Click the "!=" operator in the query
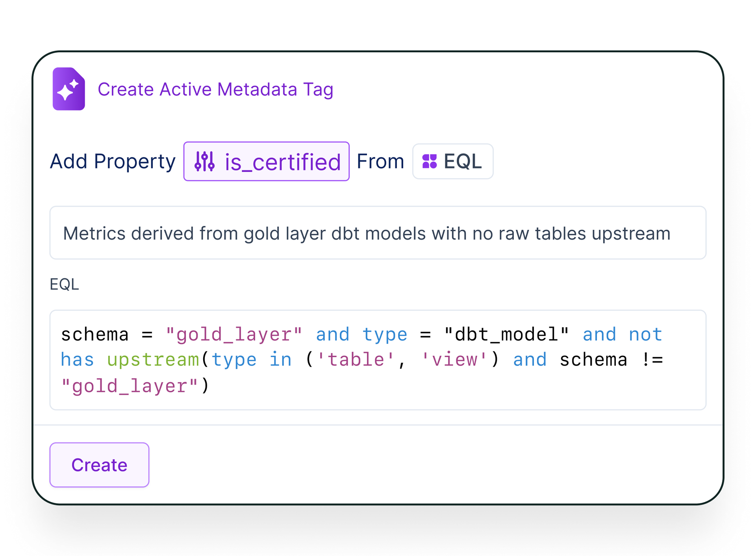756x556 pixels. point(652,360)
